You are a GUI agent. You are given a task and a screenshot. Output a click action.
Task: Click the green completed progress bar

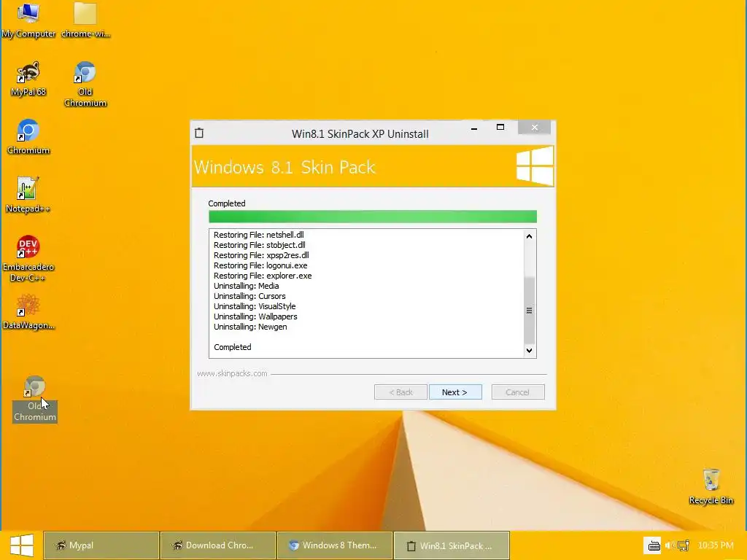tap(373, 216)
